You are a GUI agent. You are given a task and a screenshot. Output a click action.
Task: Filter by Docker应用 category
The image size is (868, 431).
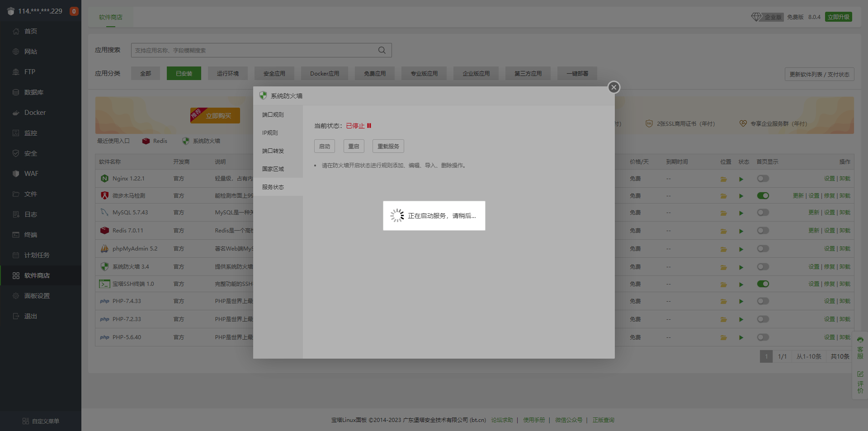tap(325, 73)
